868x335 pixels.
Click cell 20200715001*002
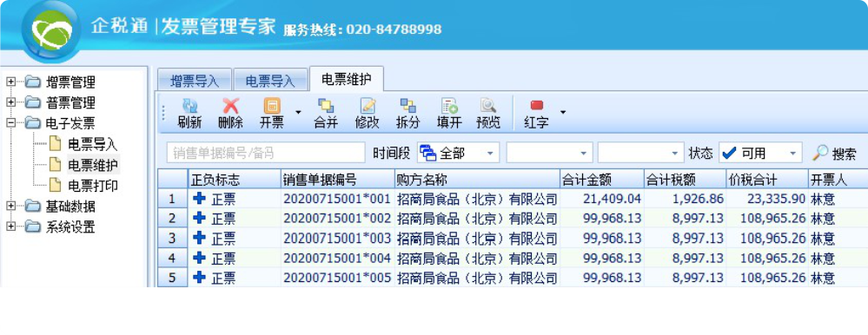(338, 219)
